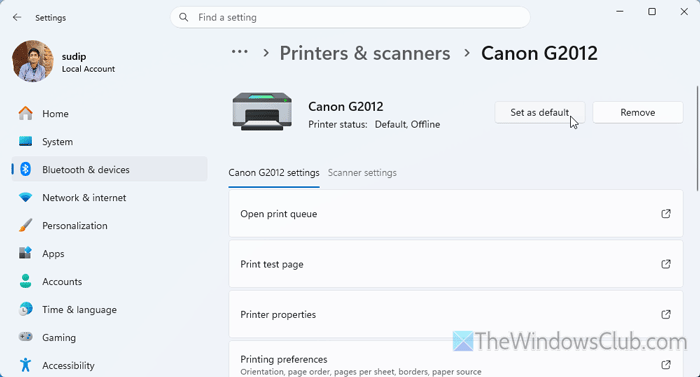This screenshot has height=377, width=700.
Task: Maximize the Settings window
Action: [x=652, y=12]
